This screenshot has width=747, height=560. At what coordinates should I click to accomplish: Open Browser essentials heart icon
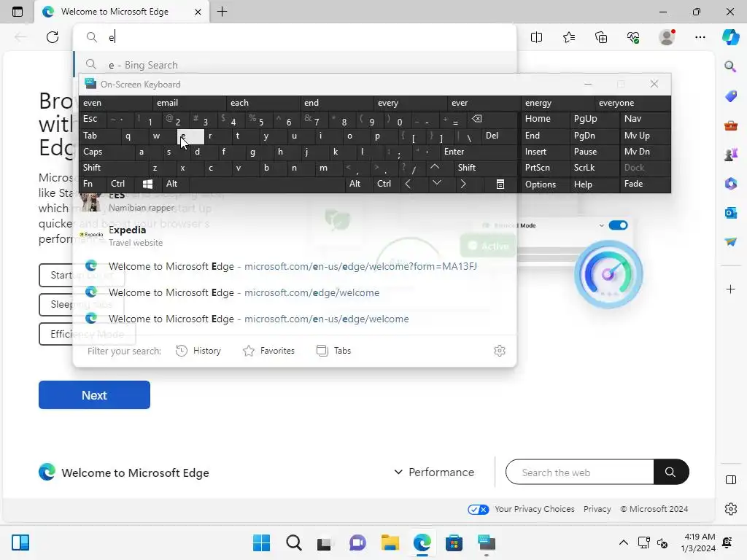coord(633,37)
